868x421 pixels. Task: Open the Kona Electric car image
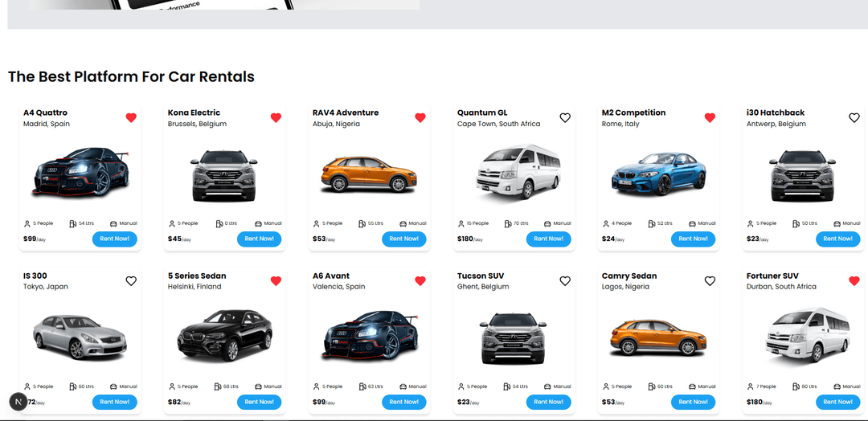pyautogui.click(x=224, y=175)
